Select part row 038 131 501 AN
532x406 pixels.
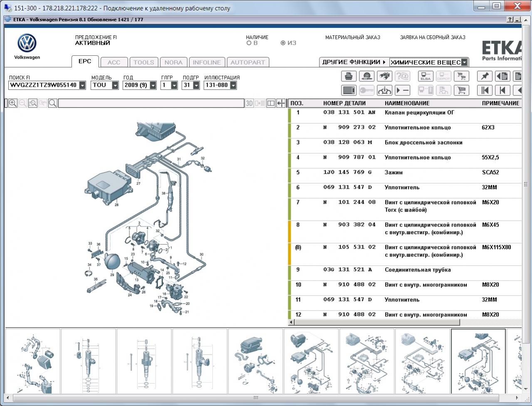pos(405,116)
